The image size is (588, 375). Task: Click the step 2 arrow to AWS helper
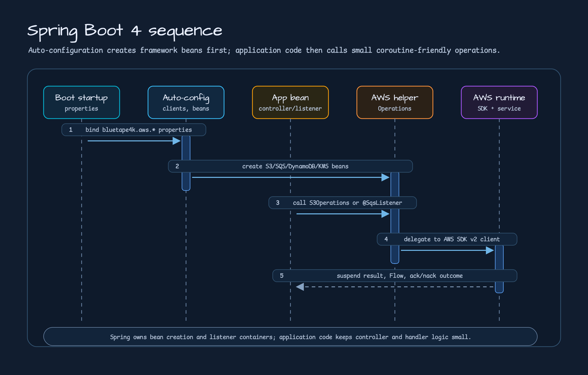[291, 177]
